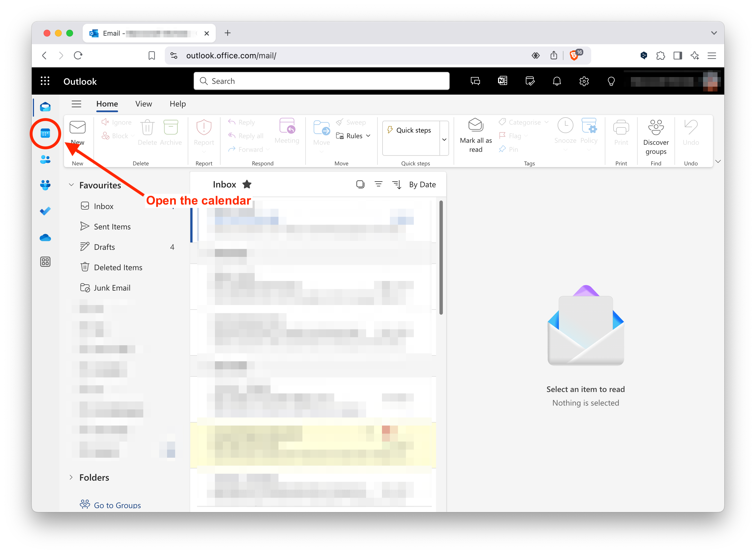This screenshot has height=554, width=756.
Task: Switch to the View ribbon tab
Action: (x=144, y=104)
